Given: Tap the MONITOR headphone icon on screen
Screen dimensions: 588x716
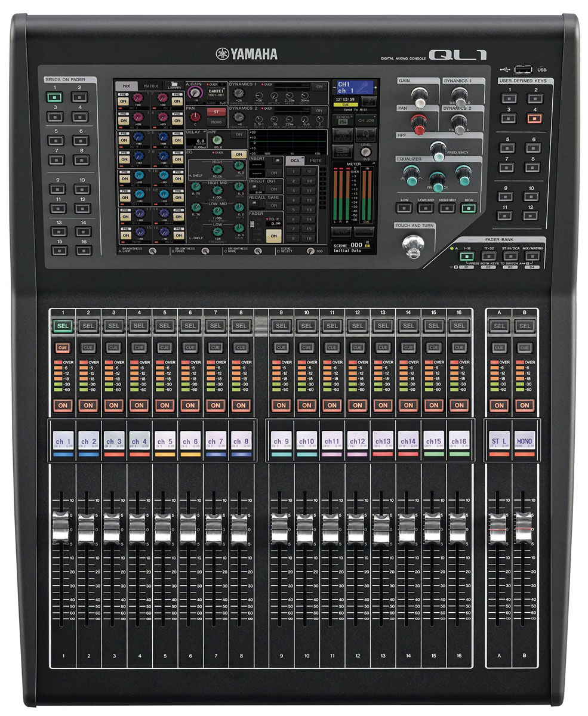Looking at the screenshot, I should [365, 135].
